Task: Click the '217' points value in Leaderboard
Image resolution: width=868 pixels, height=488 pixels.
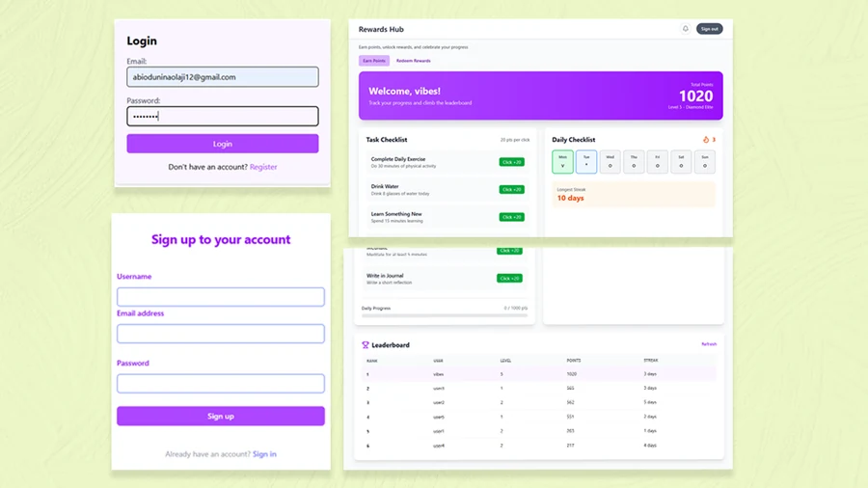Action: (570, 446)
